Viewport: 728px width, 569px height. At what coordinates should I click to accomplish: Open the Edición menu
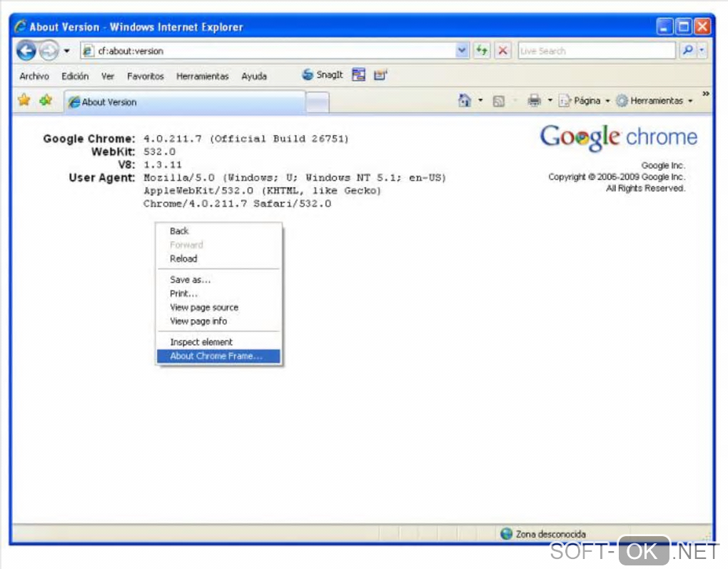pos(75,76)
